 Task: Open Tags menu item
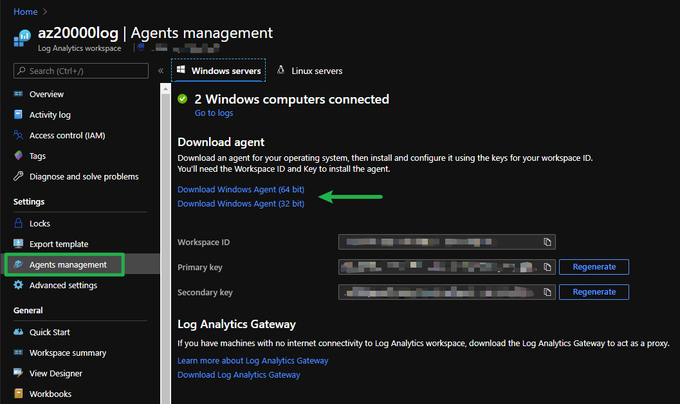[37, 156]
